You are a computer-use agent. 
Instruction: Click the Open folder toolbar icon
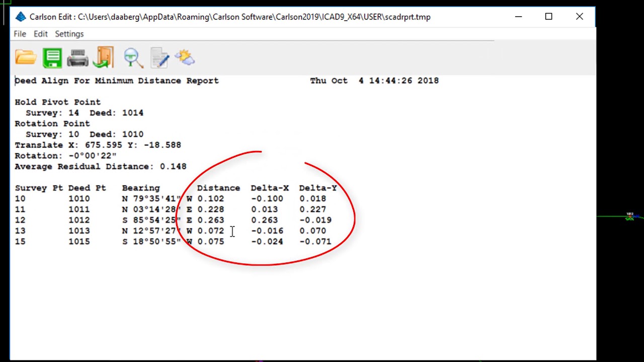coord(26,57)
